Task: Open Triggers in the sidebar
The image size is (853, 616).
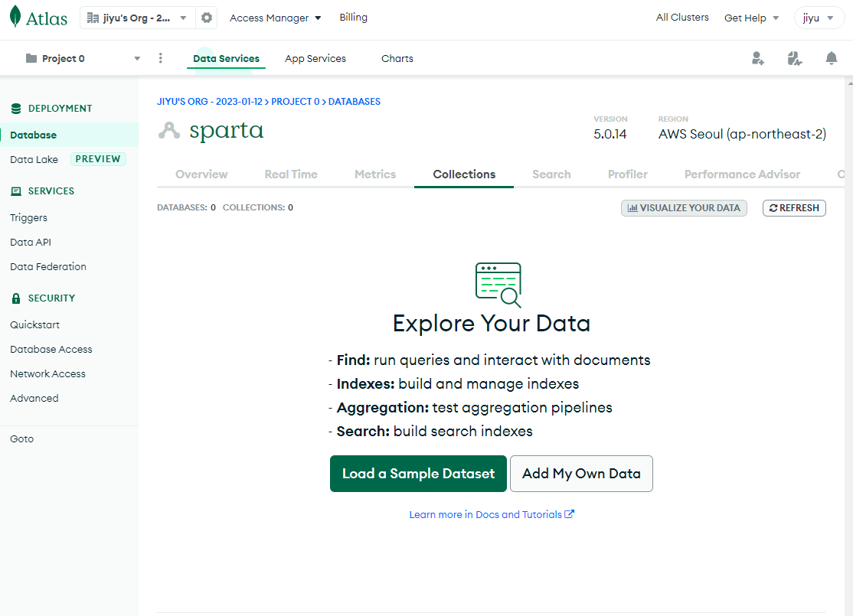Action: pos(28,217)
